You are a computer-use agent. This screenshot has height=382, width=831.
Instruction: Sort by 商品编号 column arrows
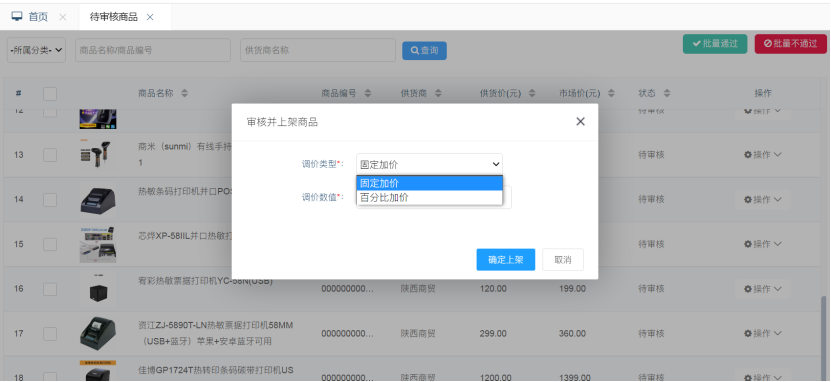368,93
